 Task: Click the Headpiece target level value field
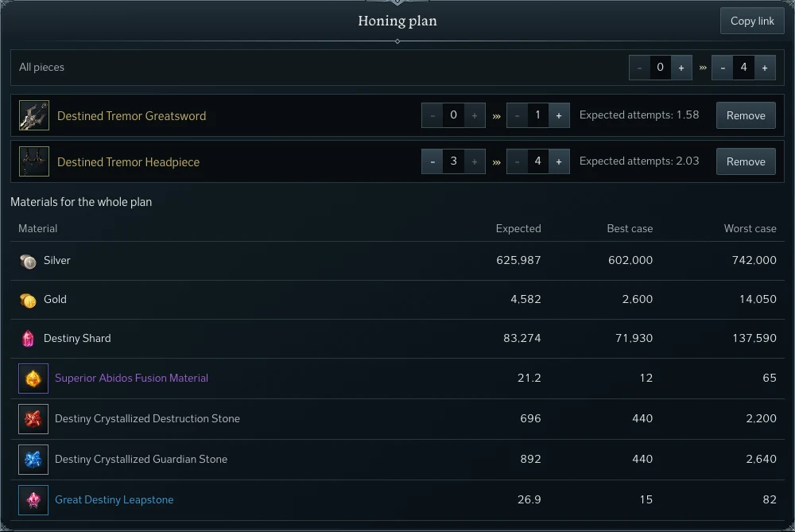(x=537, y=161)
